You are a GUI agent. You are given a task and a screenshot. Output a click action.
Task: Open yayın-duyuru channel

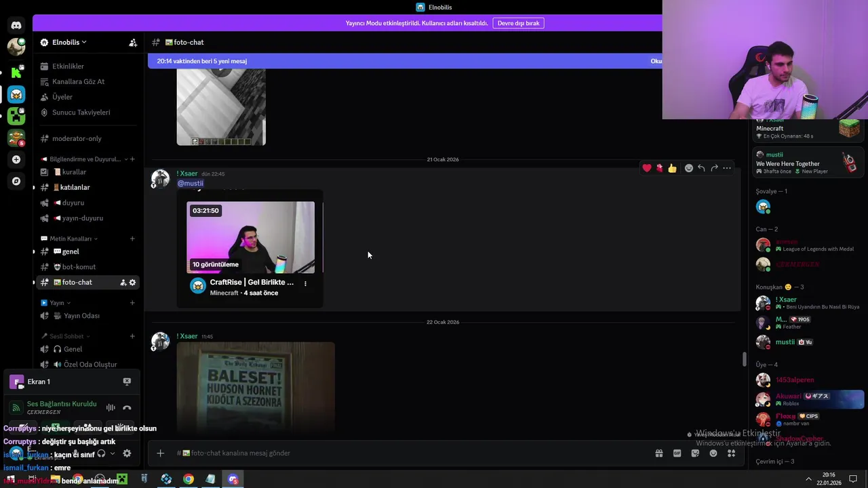[x=87, y=218]
